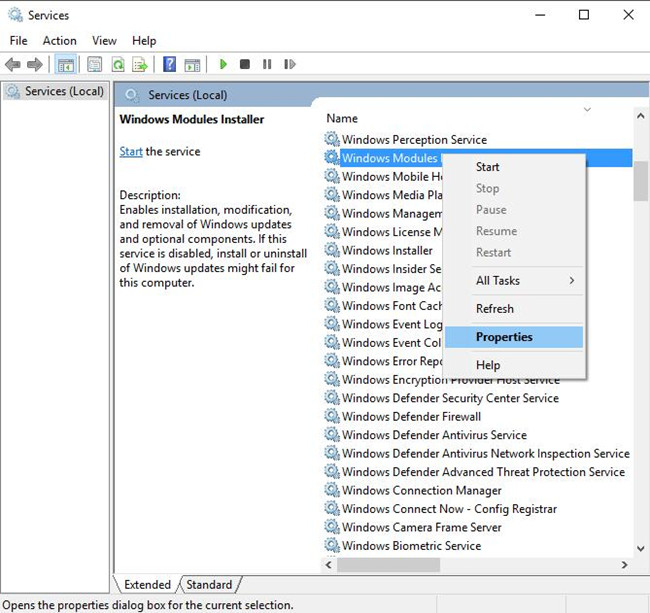Open the View menu in menu bar

pyautogui.click(x=104, y=41)
